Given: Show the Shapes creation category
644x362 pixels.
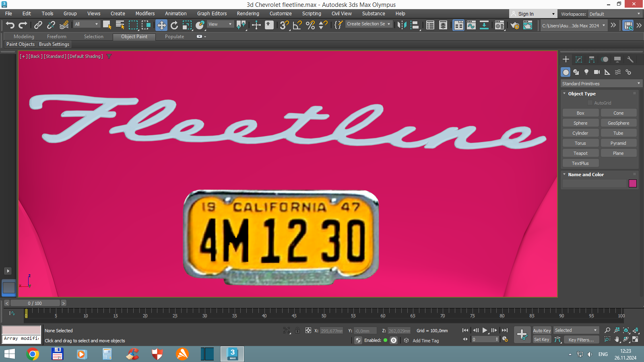Looking at the screenshot, I should coord(576,72).
